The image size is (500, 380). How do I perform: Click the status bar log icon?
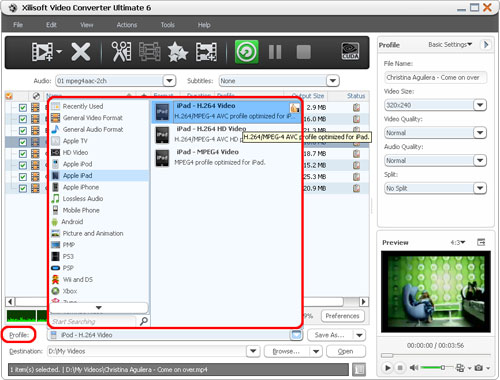click(359, 369)
